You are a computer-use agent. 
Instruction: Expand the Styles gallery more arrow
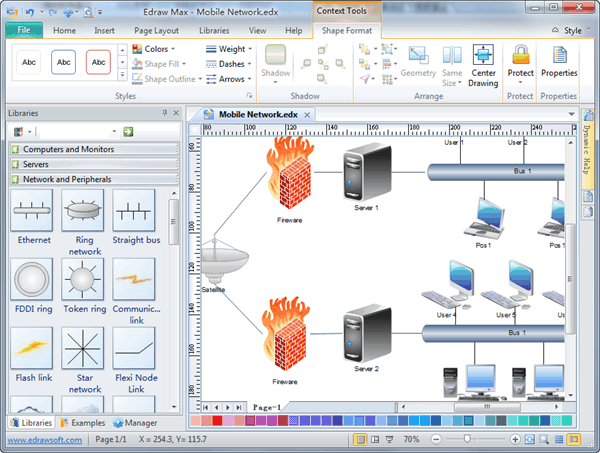click(122, 75)
